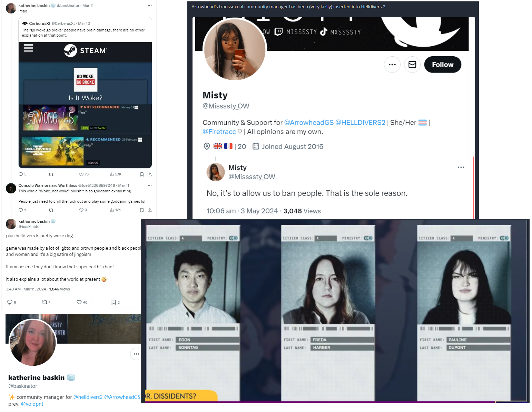The image size is (532, 412).
Task: Open the Go Woke Go Broke curator image
Action: click(86, 79)
